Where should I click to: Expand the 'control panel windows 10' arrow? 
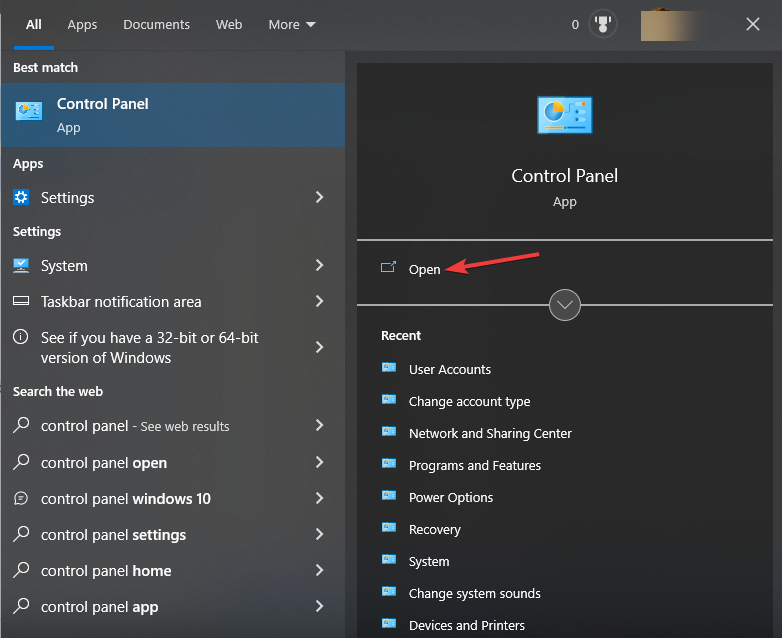point(320,498)
